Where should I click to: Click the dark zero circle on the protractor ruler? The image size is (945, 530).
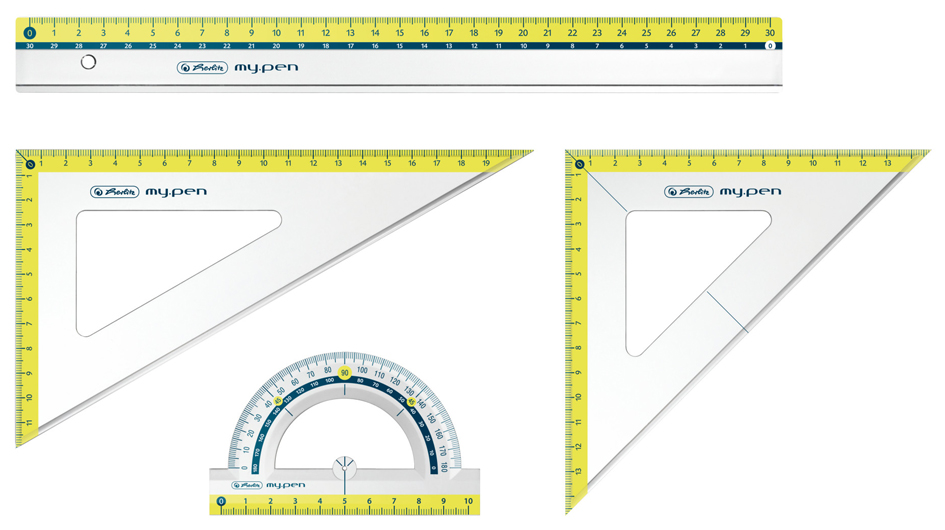point(221,500)
